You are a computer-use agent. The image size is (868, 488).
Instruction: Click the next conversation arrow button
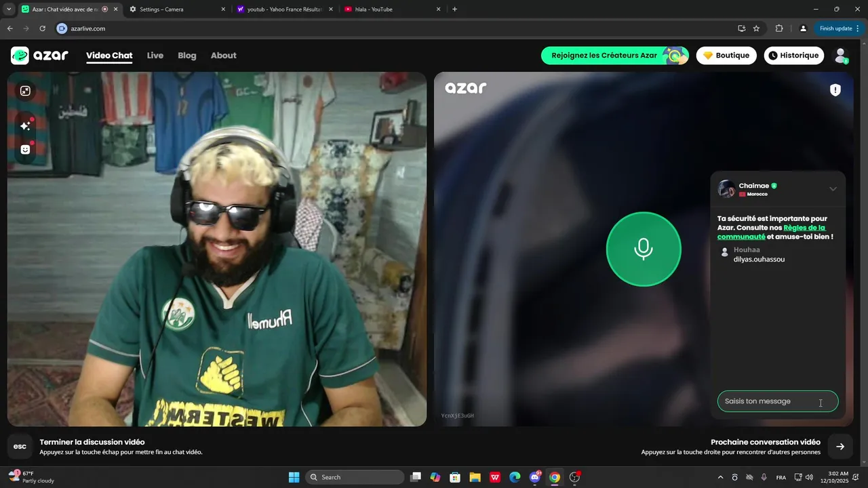tap(840, 446)
